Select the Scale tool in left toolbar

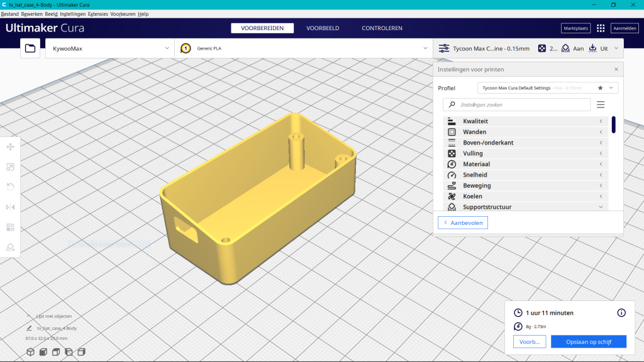click(x=11, y=167)
